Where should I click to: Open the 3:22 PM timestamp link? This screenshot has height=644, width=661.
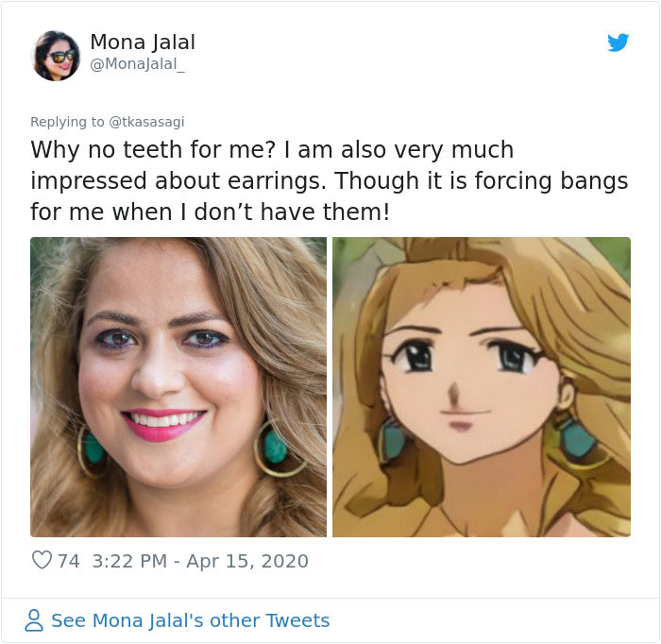(129, 561)
